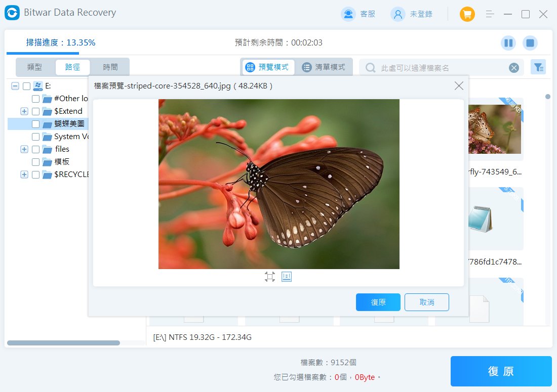Click the customer service 客服 icon
Image resolution: width=557 pixels, height=392 pixels.
pos(348,14)
